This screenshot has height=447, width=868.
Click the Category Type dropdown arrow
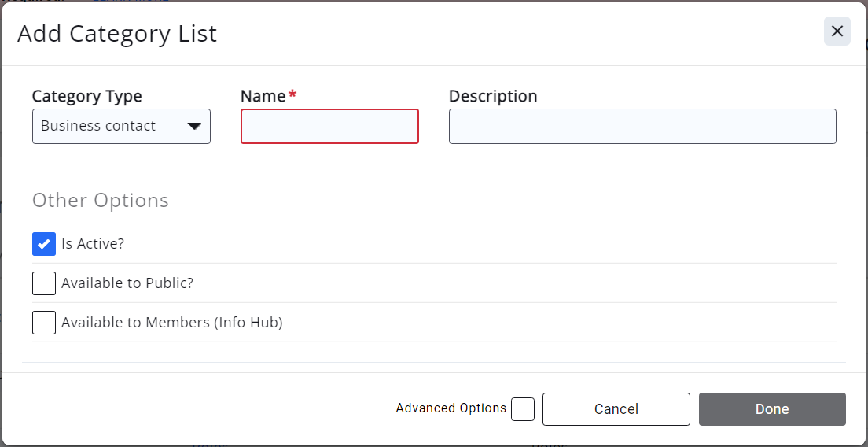[x=193, y=127]
